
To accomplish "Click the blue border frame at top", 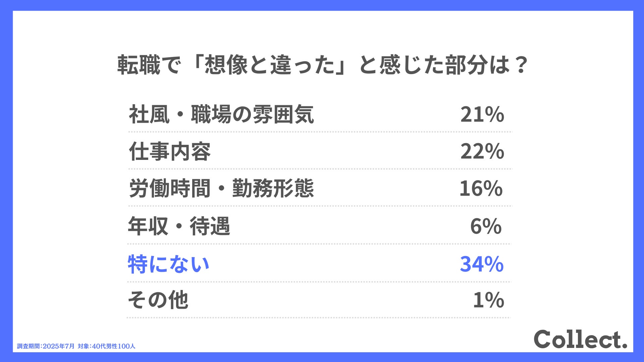I will point(322,5).
